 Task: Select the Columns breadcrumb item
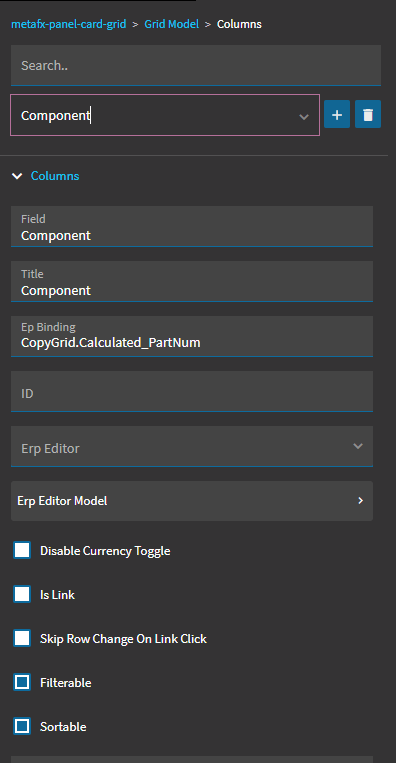click(x=239, y=24)
